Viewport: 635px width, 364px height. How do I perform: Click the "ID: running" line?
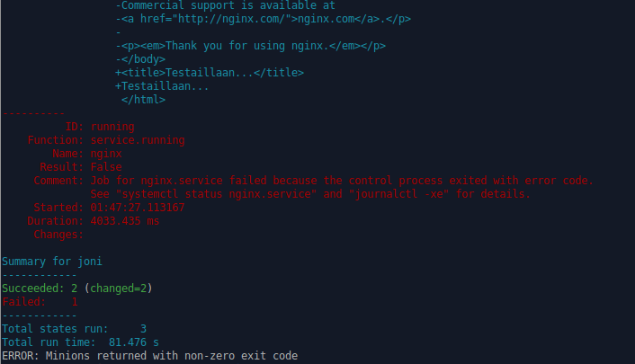pyautogui.click(x=99, y=127)
